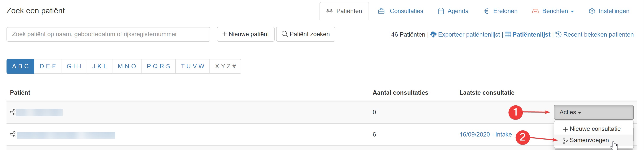
Task: Click the share icon beside the second patient
Action: (x=13, y=135)
